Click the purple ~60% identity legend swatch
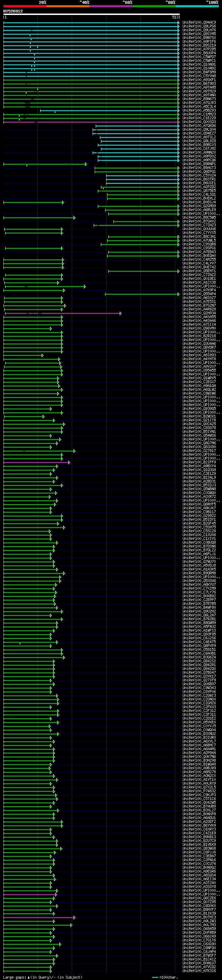 coord(111,6)
